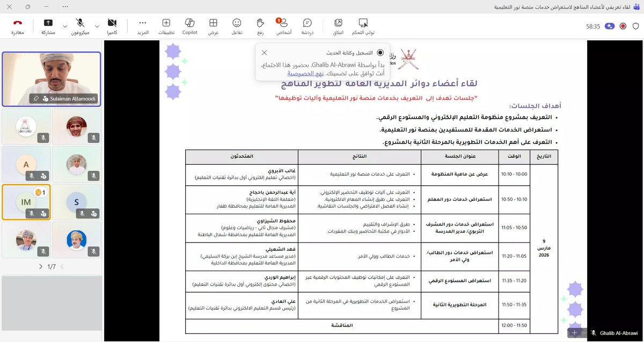Dismiss the recording and transcription notification
644x342 pixels.
pyautogui.click(x=264, y=53)
